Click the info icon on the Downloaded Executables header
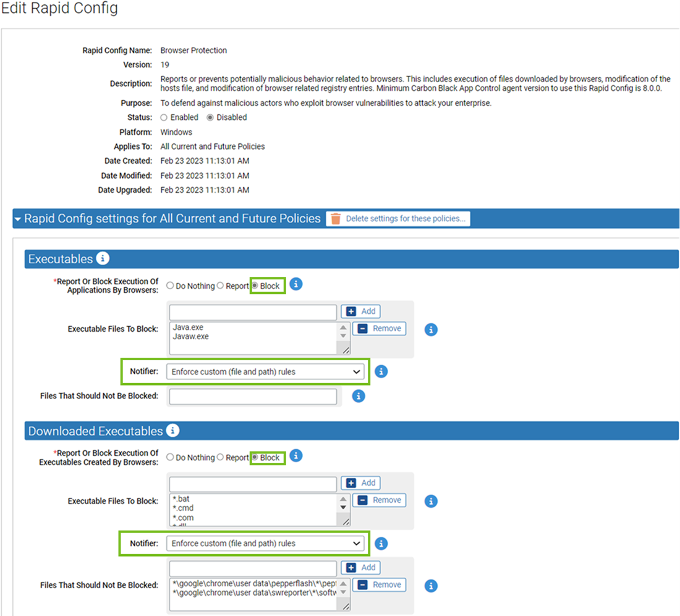This screenshot has width=680, height=616. click(x=173, y=431)
